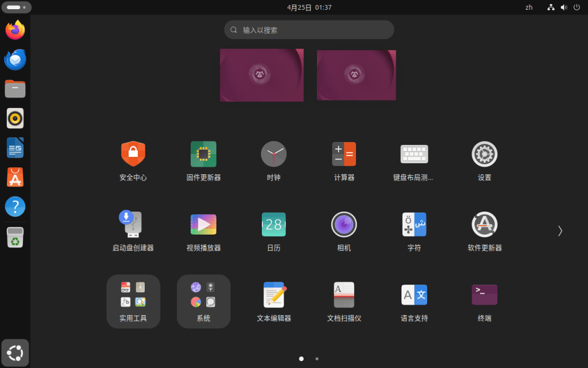Select the first app page dot
The image size is (588, 368).
pos(301,359)
